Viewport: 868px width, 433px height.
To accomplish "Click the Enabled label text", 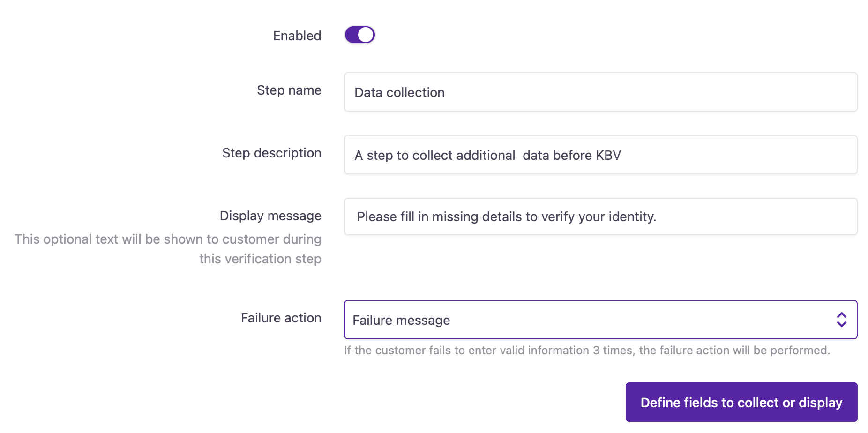I will click(x=297, y=36).
